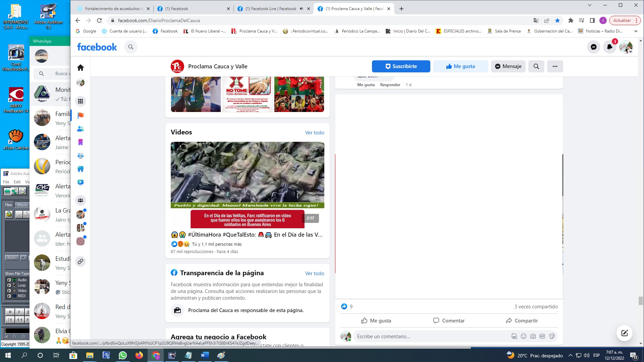Show hidden system tray icons
The height and width of the screenshot is (362, 644).
570,355
